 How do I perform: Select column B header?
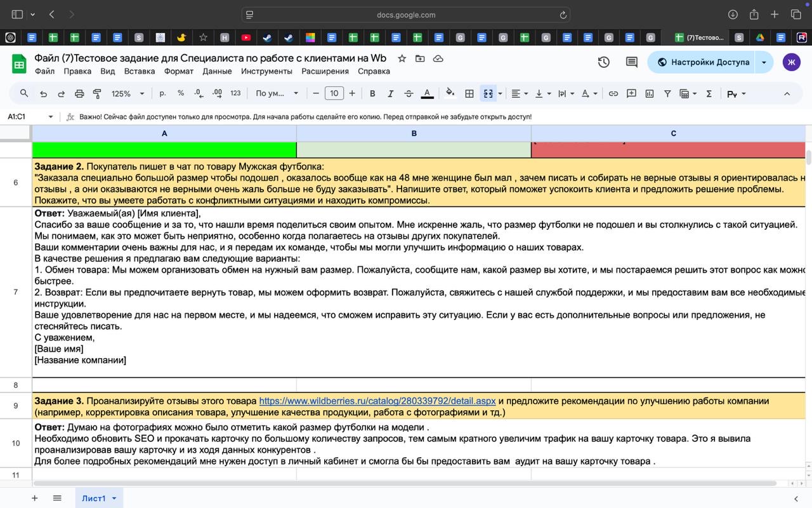tap(414, 133)
